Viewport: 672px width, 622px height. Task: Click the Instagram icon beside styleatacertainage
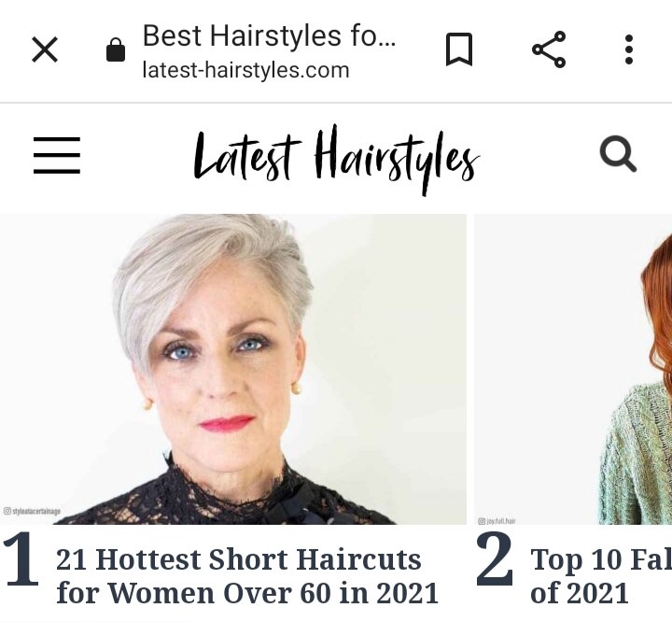point(7,511)
